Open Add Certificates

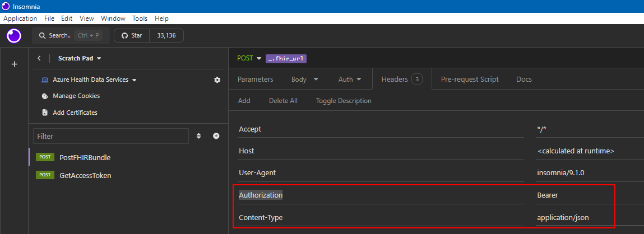tap(75, 113)
